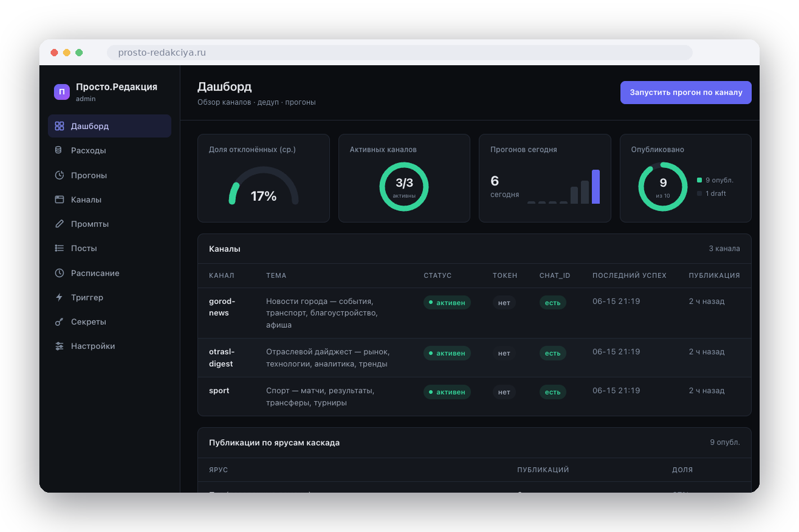Click the purple П logo badge
Image resolution: width=799 pixels, height=532 pixels.
[62, 92]
